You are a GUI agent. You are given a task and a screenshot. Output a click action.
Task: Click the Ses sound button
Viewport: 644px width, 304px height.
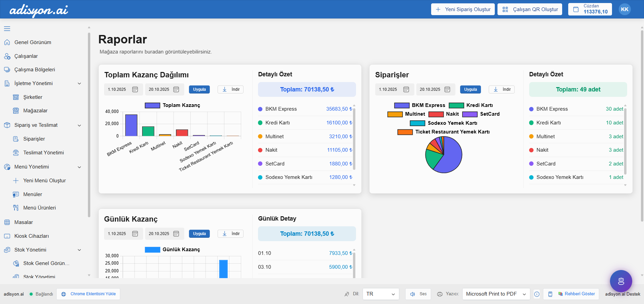click(x=418, y=294)
